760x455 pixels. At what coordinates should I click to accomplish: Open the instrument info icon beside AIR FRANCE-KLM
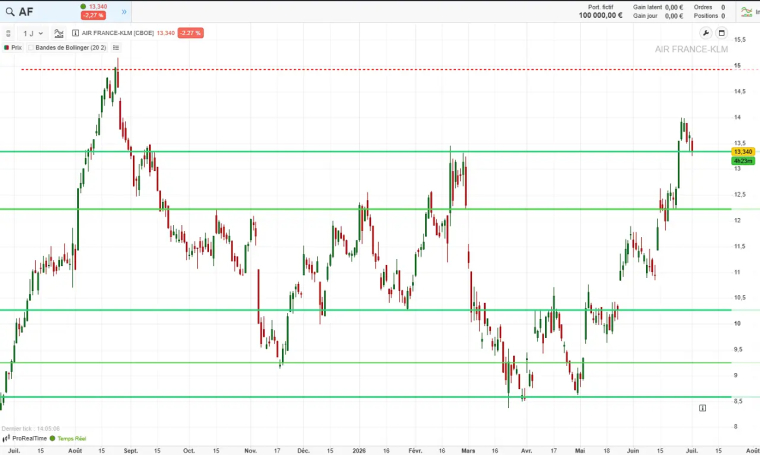[75, 33]
